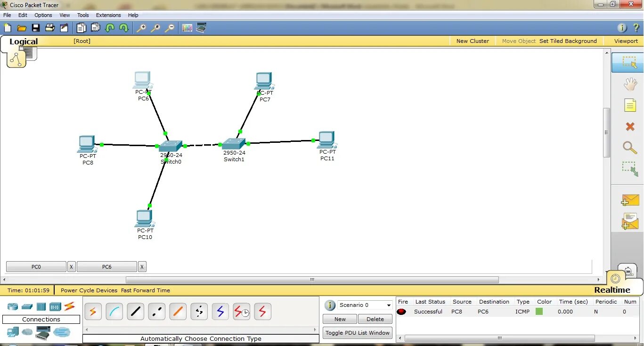Click the Zoom In magnifier on main toolbar
644x346 pixels.
coord(141,28)
